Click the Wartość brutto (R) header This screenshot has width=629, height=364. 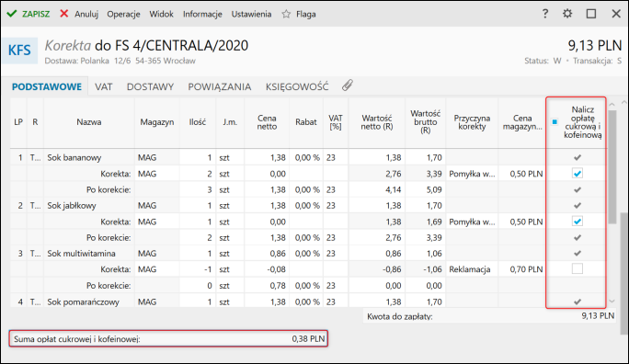[x=425, y=122]
